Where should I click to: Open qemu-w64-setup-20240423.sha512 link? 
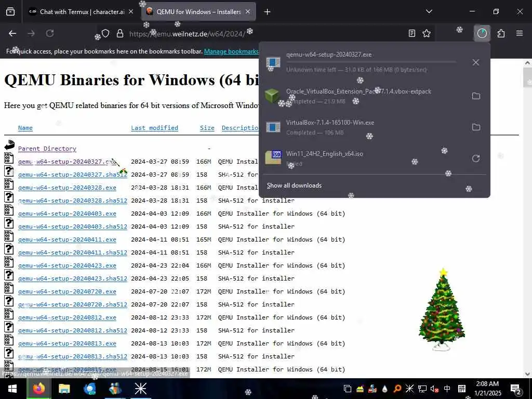pos(73,278)
